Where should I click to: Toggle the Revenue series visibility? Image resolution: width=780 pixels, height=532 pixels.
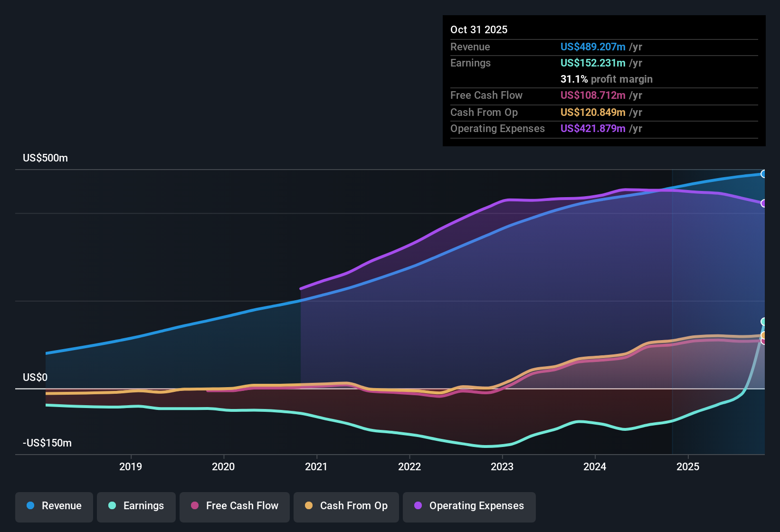point(54,506)
